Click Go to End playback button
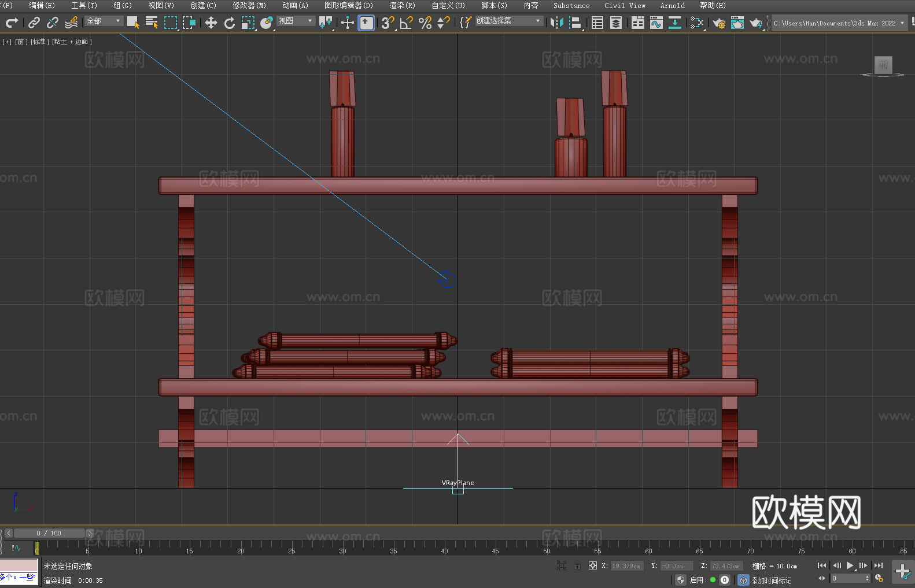This screenshot has width=915, height=588. [879, 565]
